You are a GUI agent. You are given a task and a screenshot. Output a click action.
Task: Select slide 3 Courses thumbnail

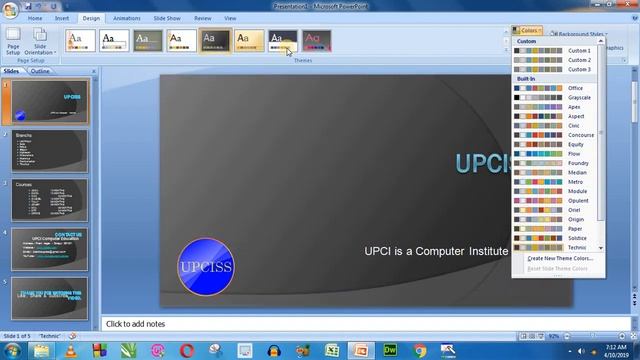[x=49, y=200]
